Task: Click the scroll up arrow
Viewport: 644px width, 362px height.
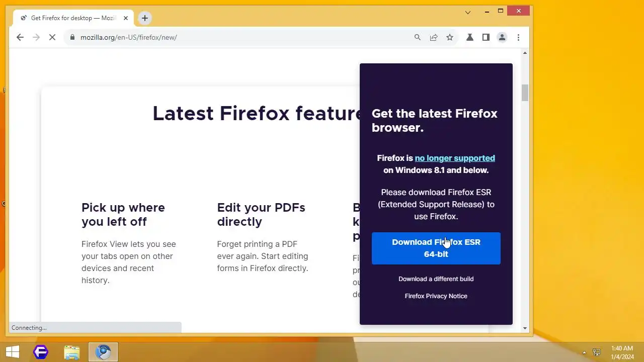Action: point(525,53)
